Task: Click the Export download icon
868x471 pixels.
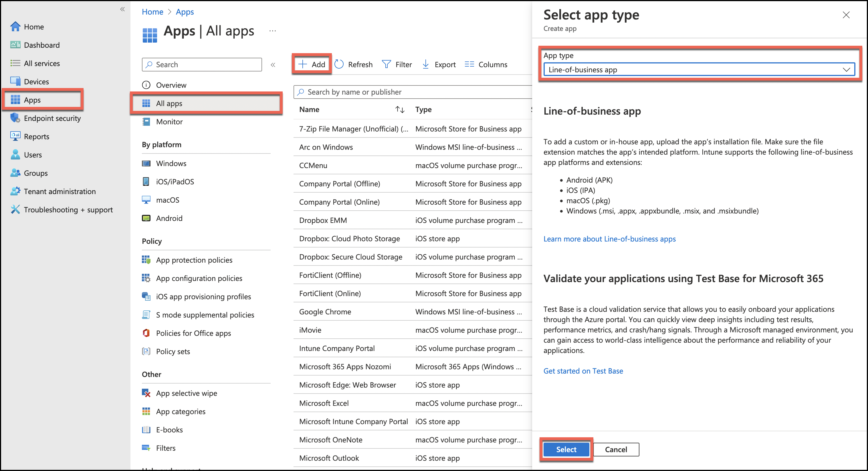Action: (426, 64)
